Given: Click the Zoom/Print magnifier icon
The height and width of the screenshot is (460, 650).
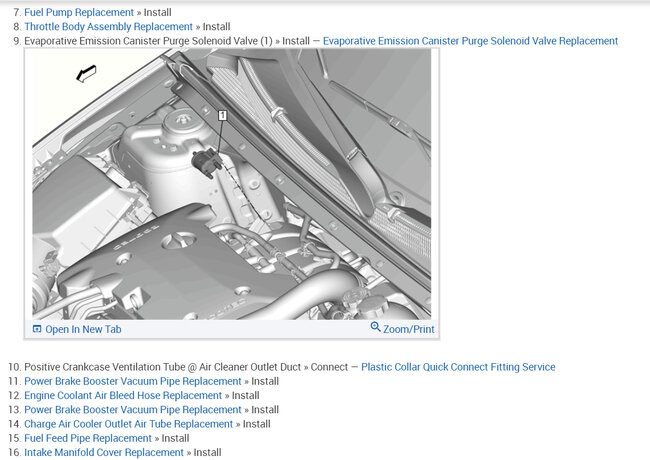Looking at the screenshot, I should coord(375,327).
